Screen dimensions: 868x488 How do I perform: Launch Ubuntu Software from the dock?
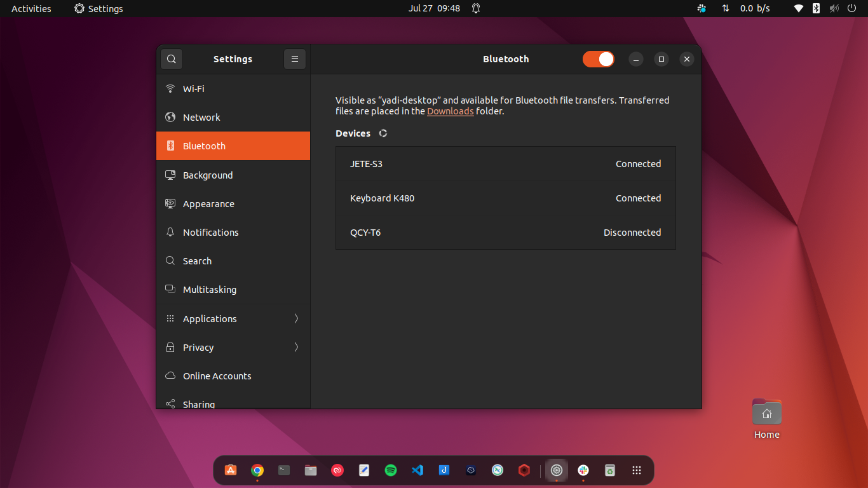click(x=231, y=470)
